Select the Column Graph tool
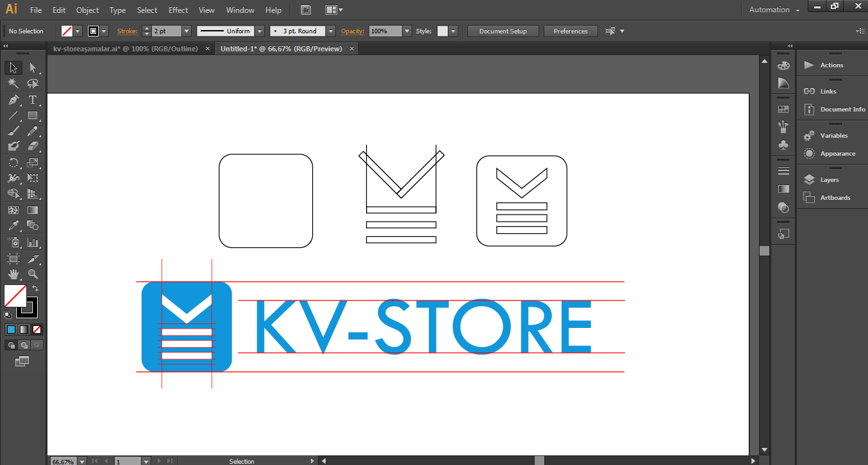The image size is (868, 465). (33, 243)
